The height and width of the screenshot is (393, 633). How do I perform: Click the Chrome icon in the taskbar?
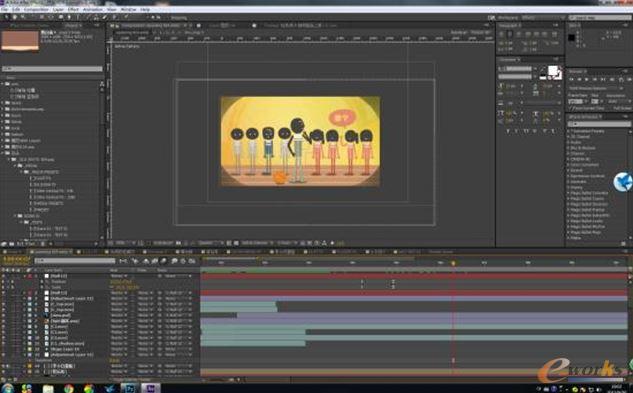click(69, 389)
